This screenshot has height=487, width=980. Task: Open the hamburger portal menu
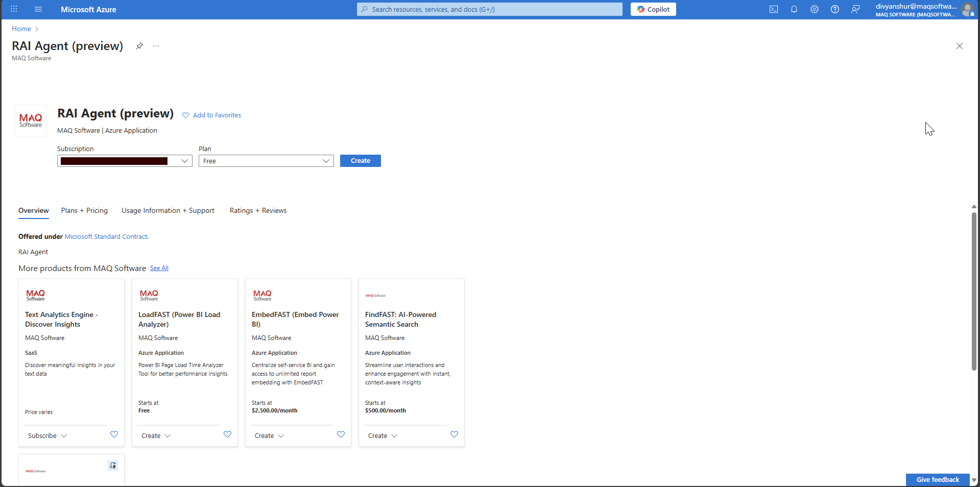click(x=38, y=9)
